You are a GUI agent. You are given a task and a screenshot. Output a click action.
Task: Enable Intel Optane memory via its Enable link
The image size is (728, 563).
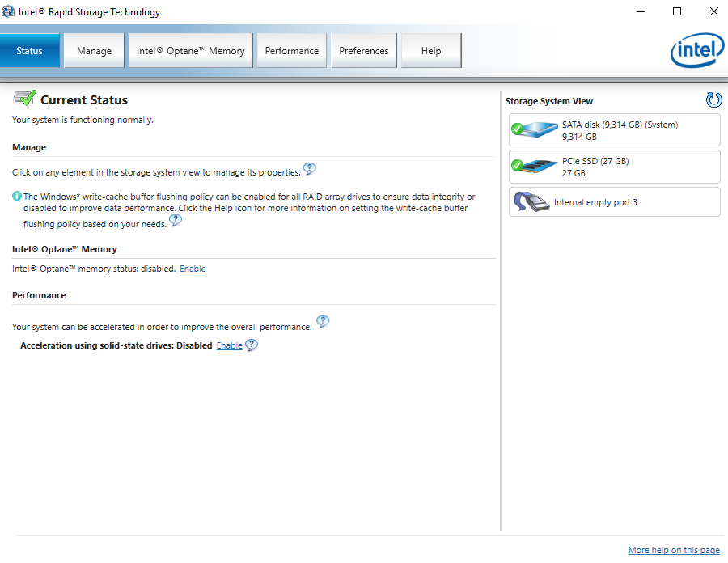[193, 269]
